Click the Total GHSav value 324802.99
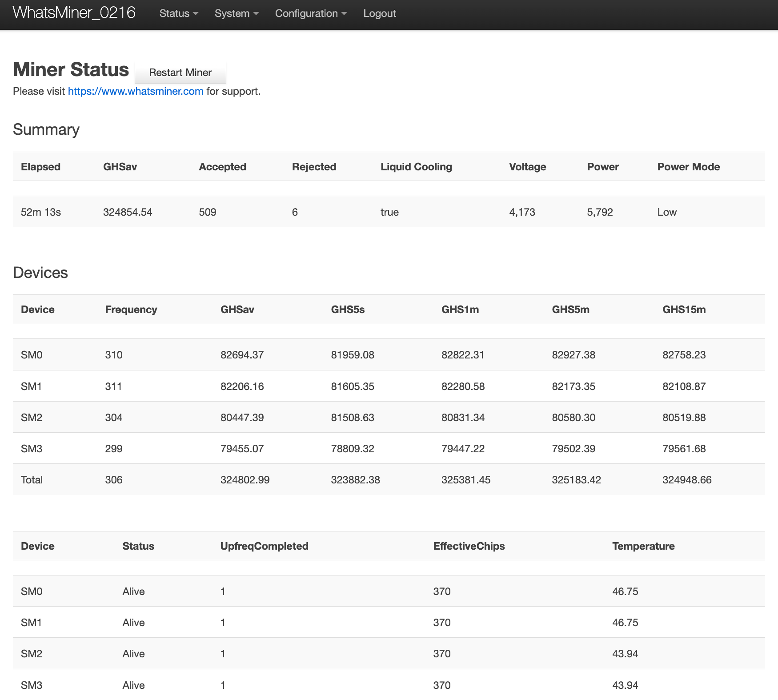This screenshot has height=700, width=778. click(x=245, y=480)
